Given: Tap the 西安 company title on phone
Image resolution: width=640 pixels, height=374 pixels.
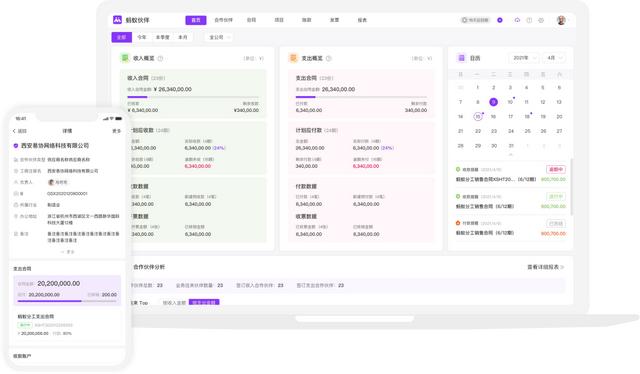Looking at the screenshot, I should pyautogui.click(x=55, y=145).
